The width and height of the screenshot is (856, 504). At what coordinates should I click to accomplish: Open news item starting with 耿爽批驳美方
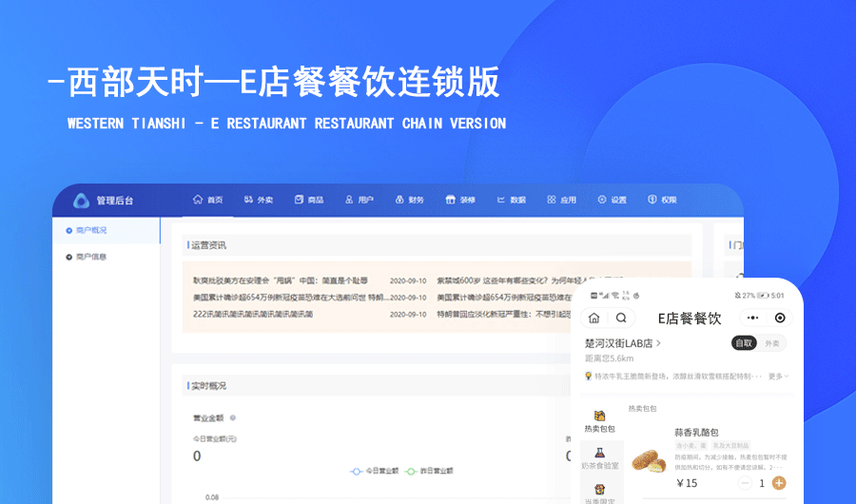click(280, 281)
